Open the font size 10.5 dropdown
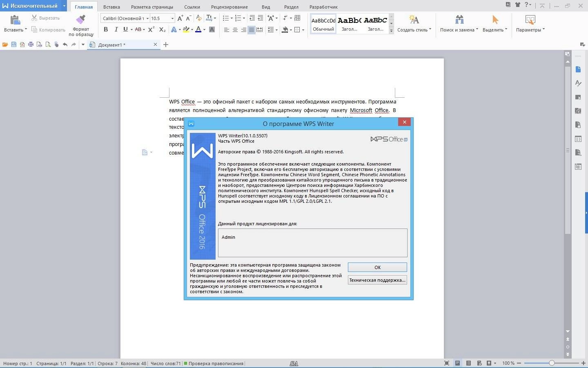The width and height of the screenshot is (588, 368). pos(172,18)
